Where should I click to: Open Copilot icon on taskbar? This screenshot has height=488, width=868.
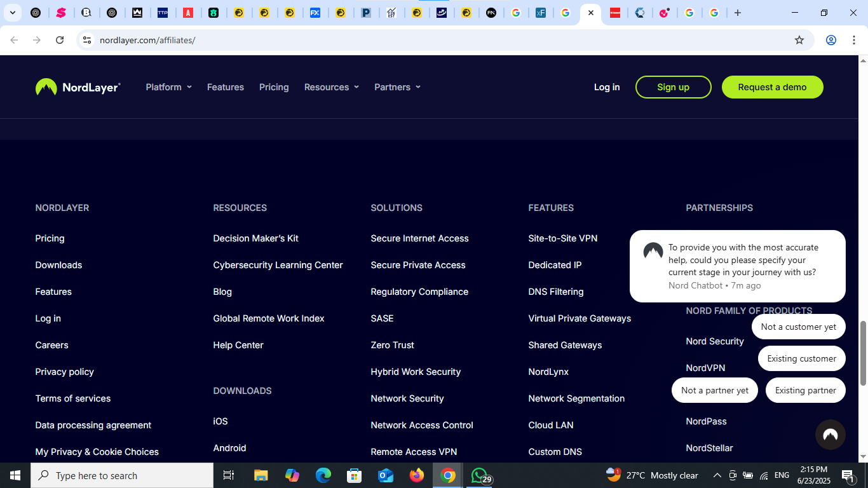tap(292, 475)
